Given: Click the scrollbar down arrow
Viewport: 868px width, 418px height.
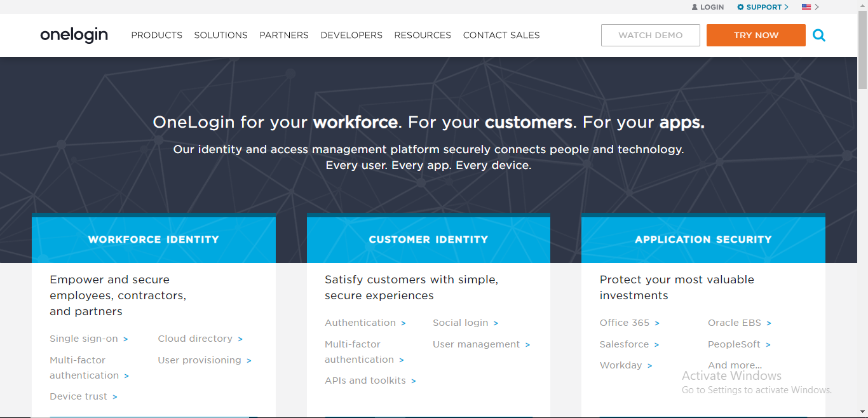Looking at the screenshot, I should (x=862, y=412).
